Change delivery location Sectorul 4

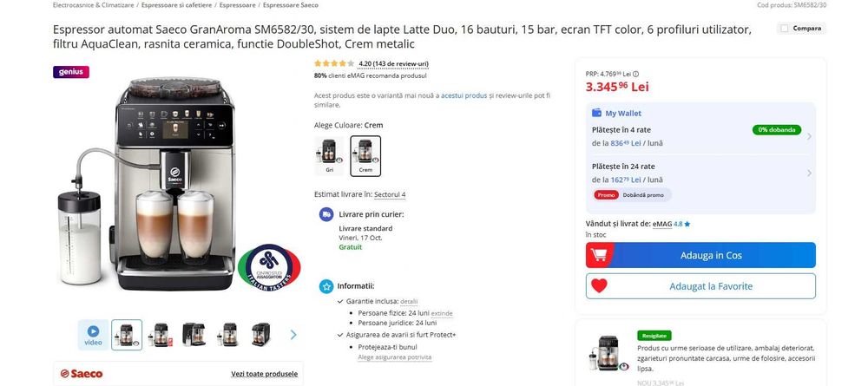coord(390,194)
